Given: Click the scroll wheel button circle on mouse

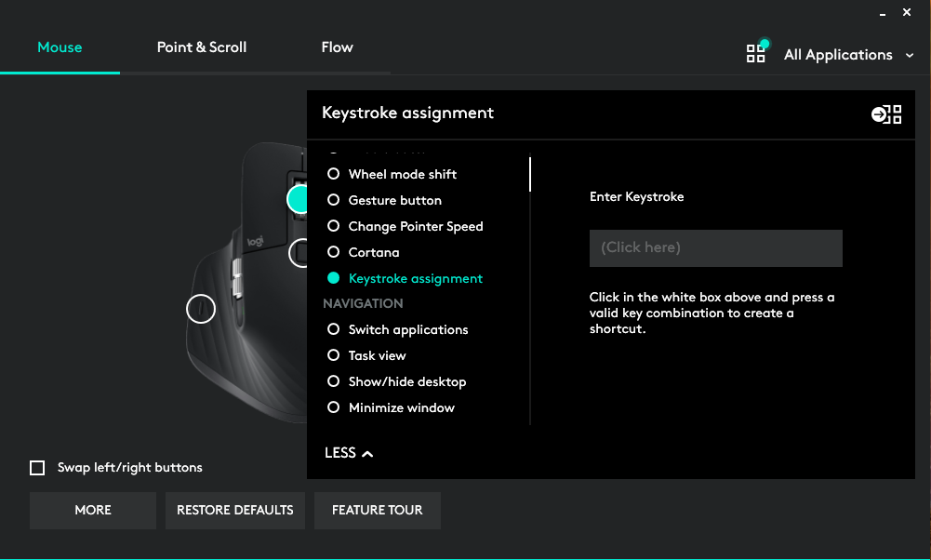Looking at the screenshot, I should 201,309.
